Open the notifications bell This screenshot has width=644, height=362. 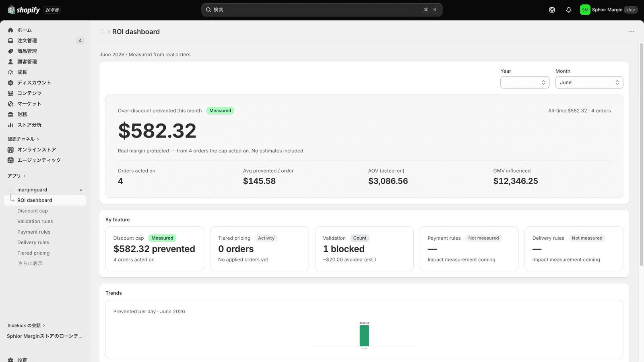(568, 10)
